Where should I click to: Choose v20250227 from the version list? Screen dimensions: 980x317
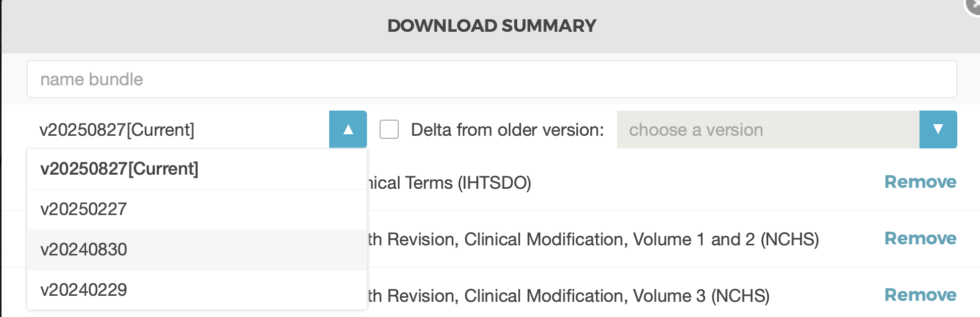point(84,209)
